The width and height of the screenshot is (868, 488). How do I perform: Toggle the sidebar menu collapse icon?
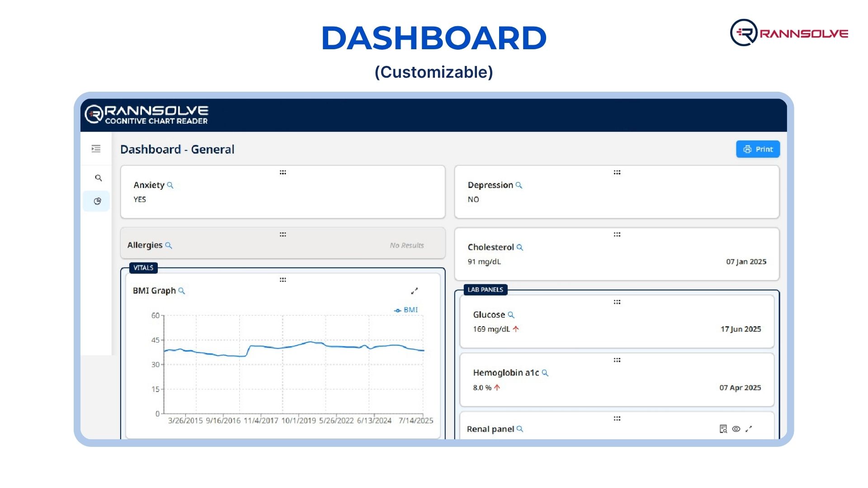96,149
